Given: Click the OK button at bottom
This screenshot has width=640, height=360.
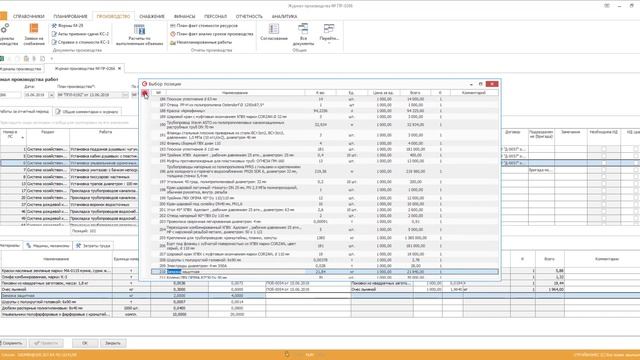Looking at the screenshot, I should pyautogui.click(x=85, y=343).
